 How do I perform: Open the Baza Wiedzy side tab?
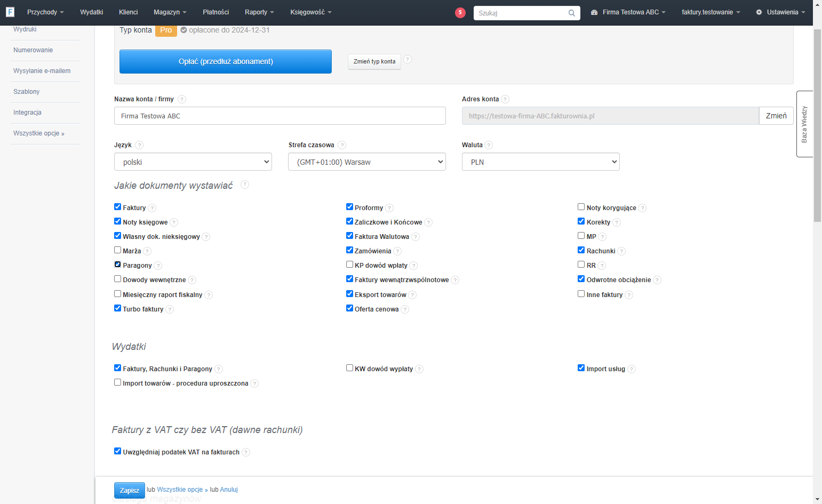tap(804, 124)
